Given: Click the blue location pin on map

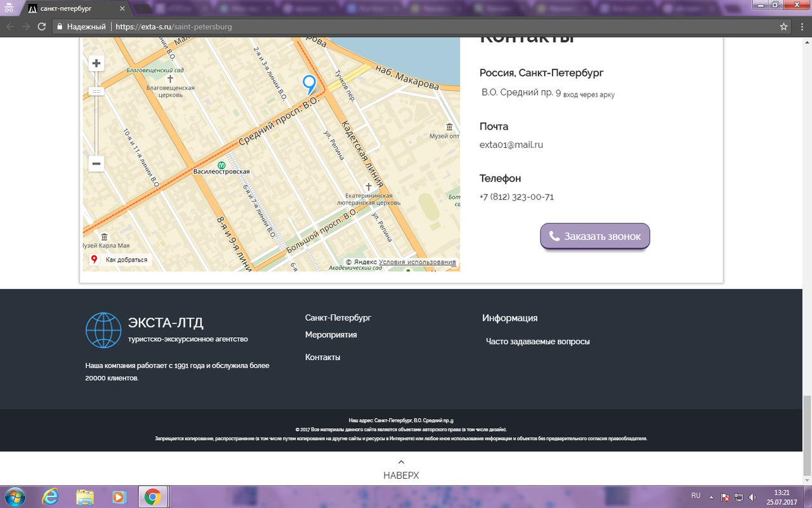Looking at the screenshot, I should tap(309, 85).
